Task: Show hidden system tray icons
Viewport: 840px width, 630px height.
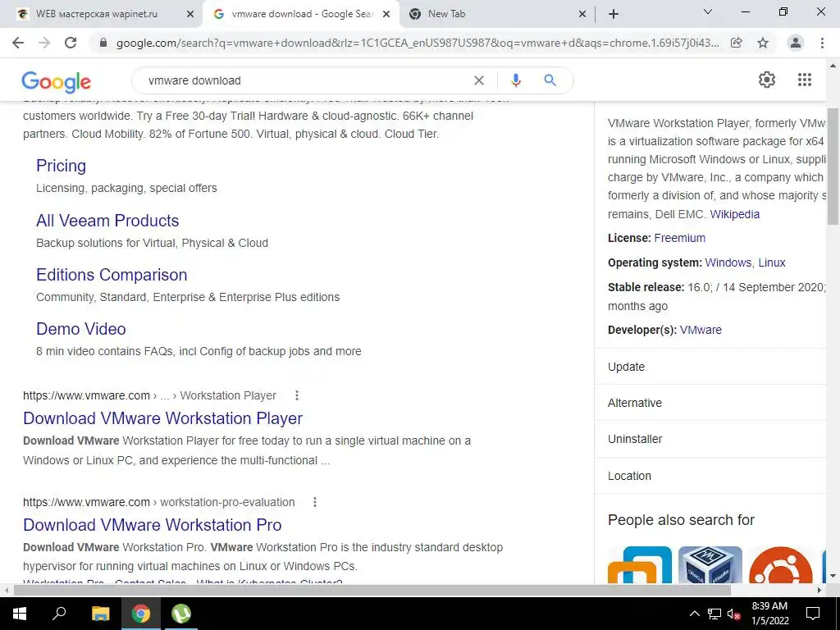Action: pyautogui.click(x=694, y=614)
